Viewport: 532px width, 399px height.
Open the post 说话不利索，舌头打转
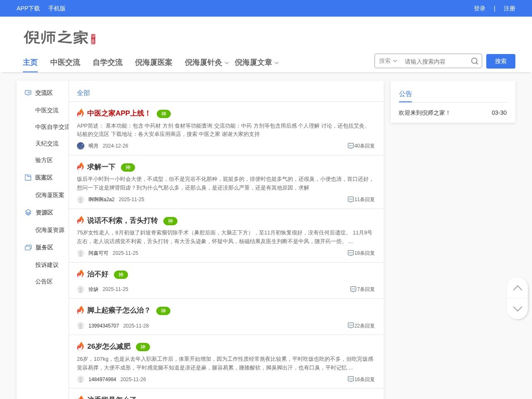click(123, 220)
